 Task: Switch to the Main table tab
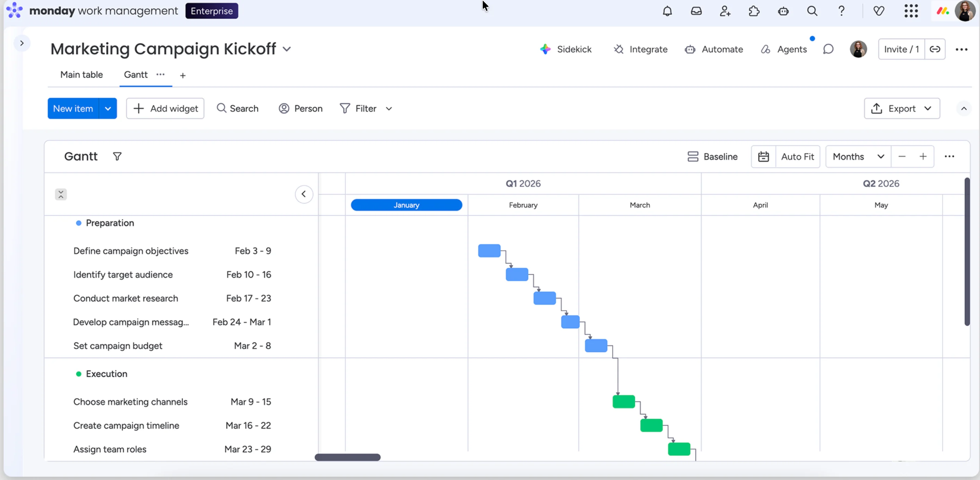coord(81,75)
